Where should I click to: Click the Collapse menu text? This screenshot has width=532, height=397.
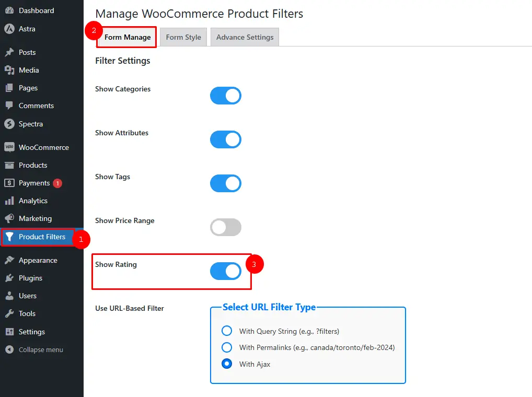[41, 349]
